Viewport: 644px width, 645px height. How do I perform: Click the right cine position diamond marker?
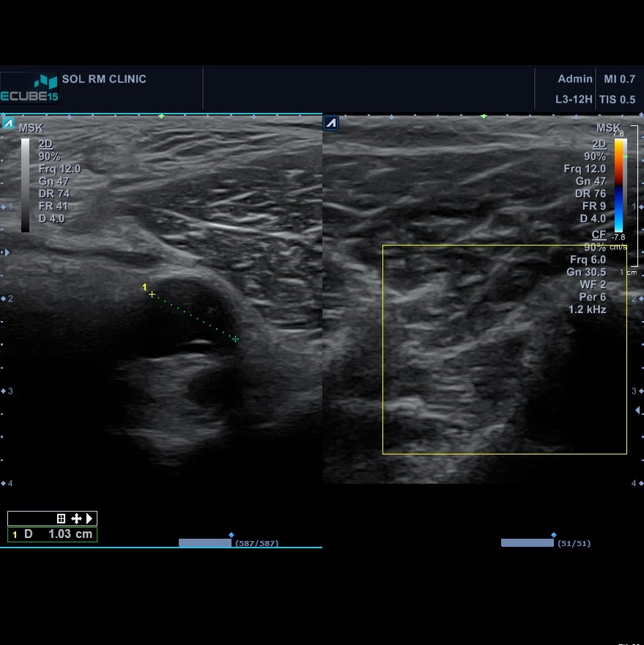(554, 535)
